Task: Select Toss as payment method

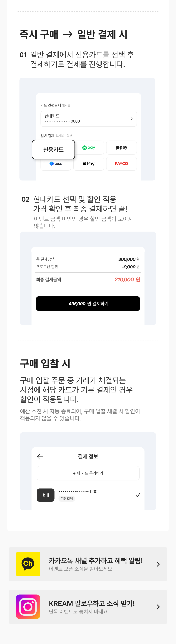Action: point(56,164)
